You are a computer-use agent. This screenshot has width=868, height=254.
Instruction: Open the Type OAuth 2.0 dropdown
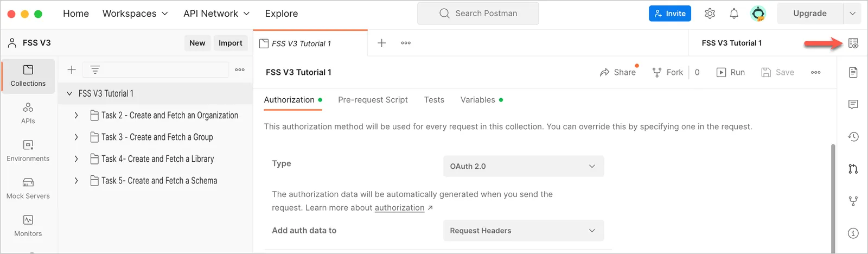524,166
